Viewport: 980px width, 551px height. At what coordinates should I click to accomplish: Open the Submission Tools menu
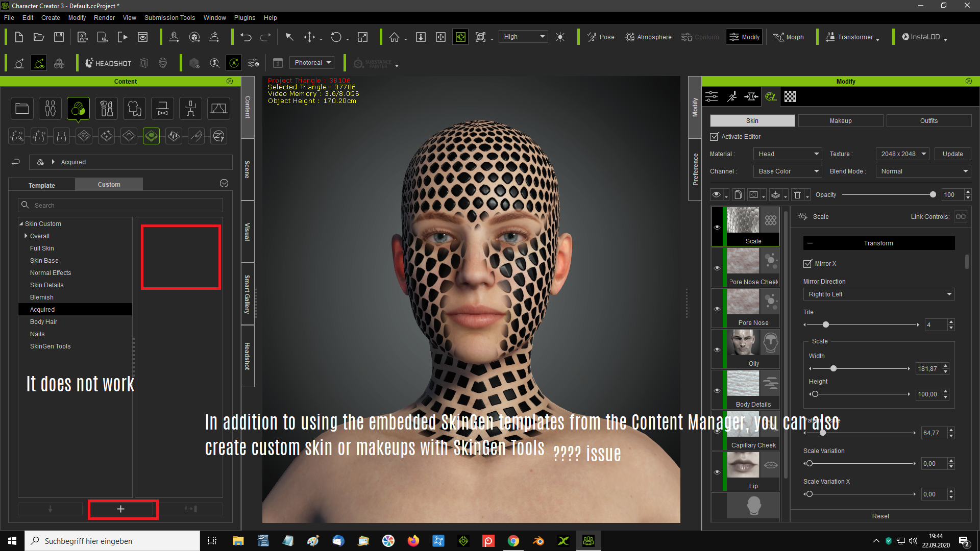click(169, 18)
